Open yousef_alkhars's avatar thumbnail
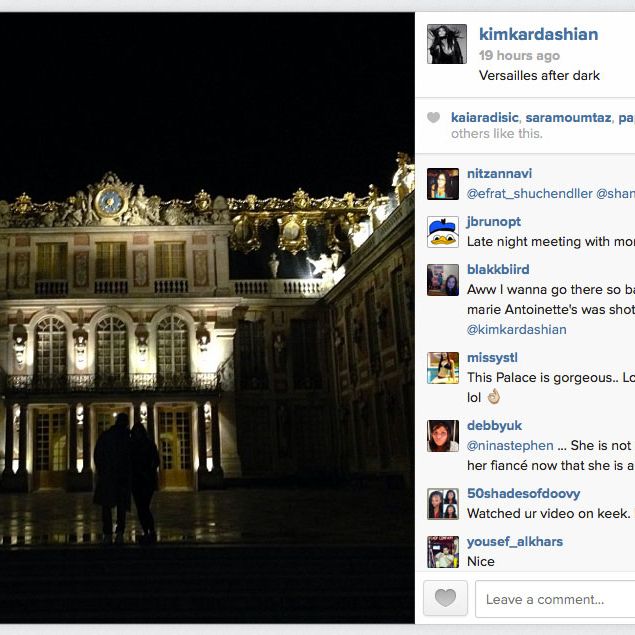This screenshot has width=635, height=635. [443, 552]
